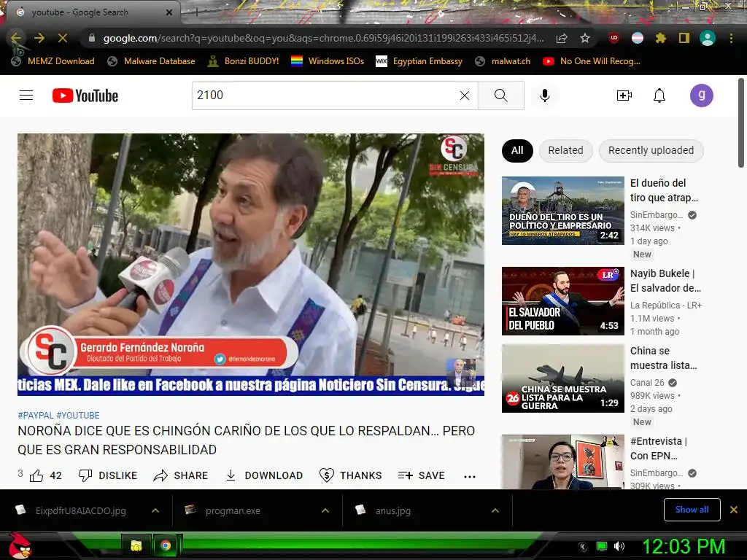The width and height of the screenshot is (747, 560).
Task: Bookmark this page with the star icon
Action: tap(585, 38)
